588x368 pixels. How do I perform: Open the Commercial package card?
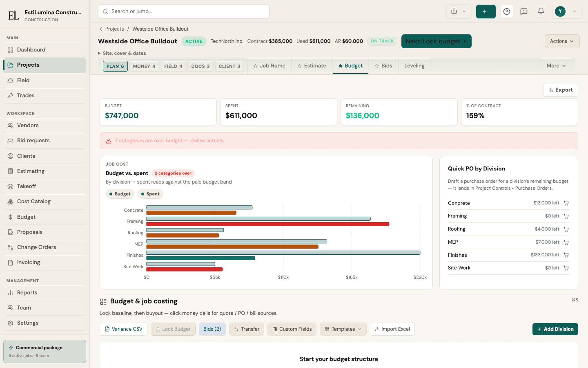pyautogui.click(x=45, y=351)
